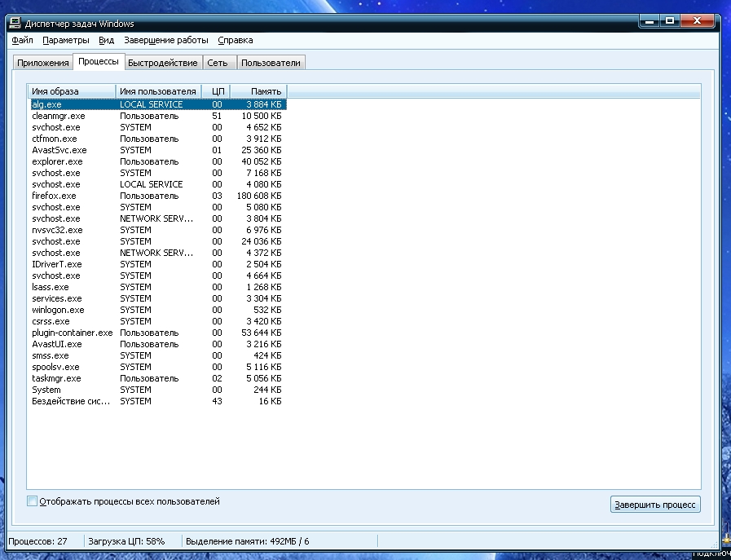Screen dimensions: 731x560
Task: Click the 180 608 КБ memory value
Action: click(259, 196)
